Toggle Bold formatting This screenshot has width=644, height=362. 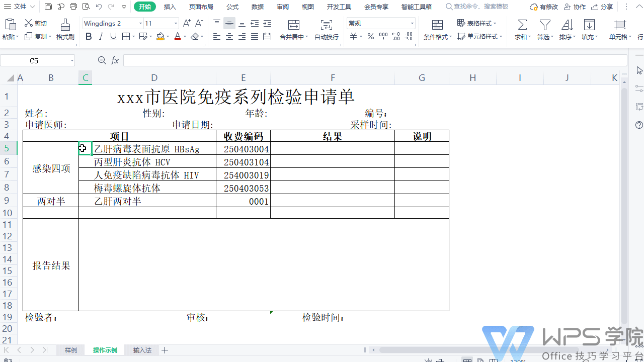coord(89,36)
